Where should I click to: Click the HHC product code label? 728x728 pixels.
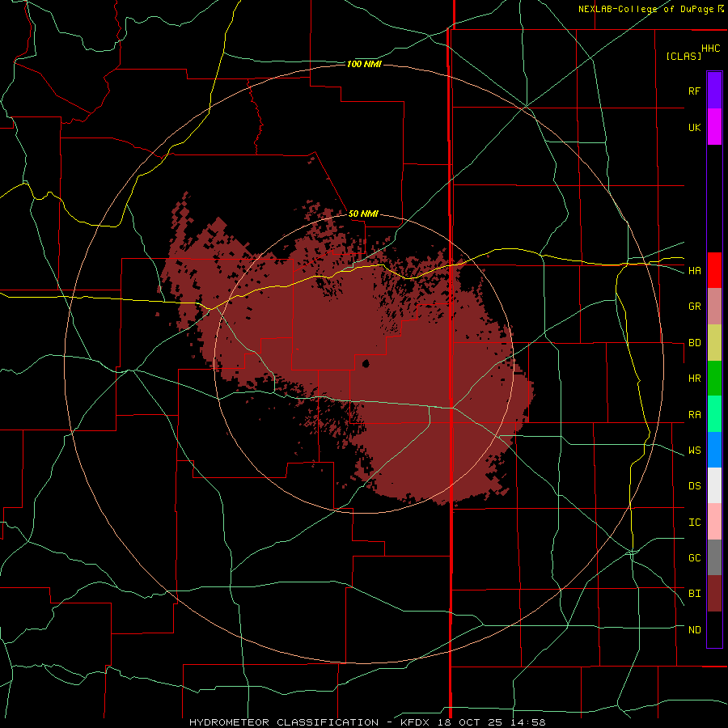pos(710,49)
